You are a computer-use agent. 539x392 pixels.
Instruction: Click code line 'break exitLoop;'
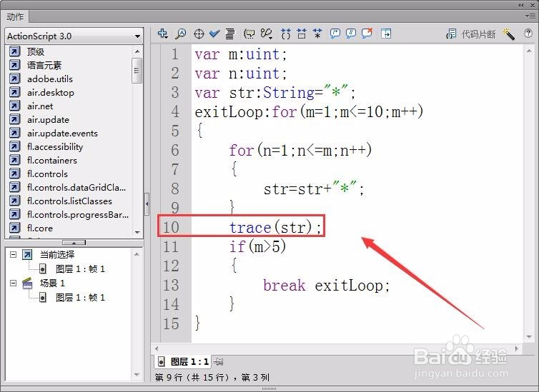(327, 286)
